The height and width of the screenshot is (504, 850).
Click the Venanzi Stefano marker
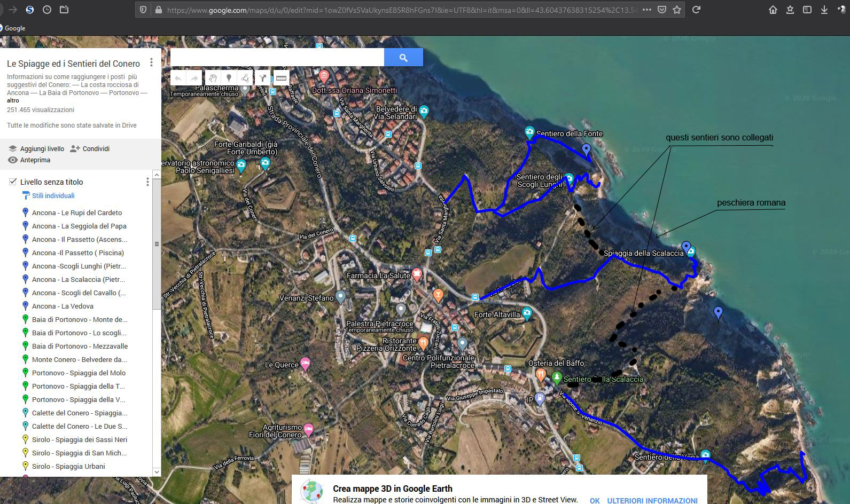[x=341, y=297]
